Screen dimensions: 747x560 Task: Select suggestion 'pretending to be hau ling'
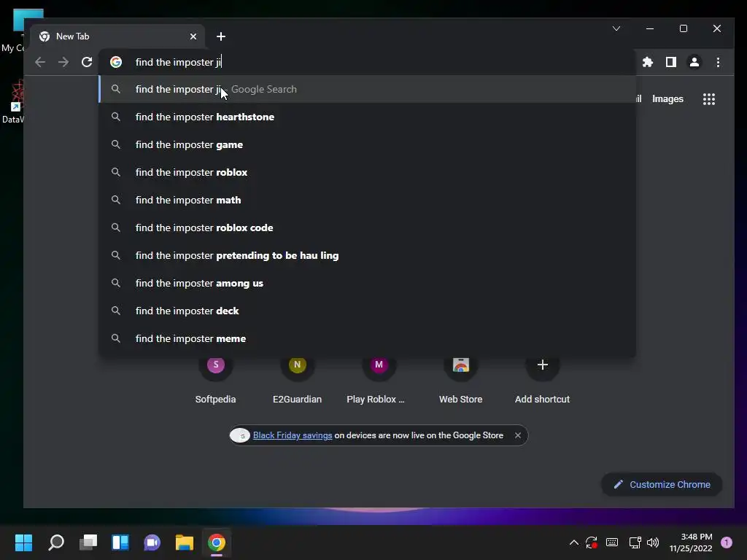(367, 255)
